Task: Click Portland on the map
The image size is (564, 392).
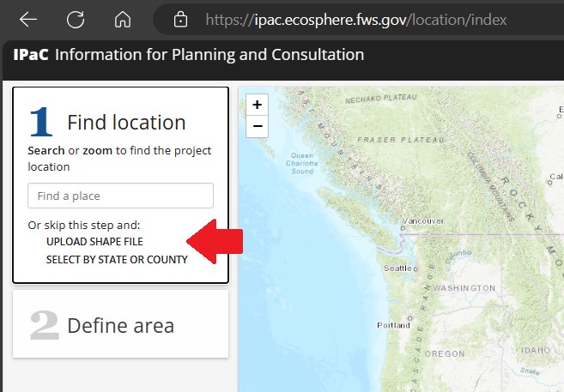Action: click(393, 325)
